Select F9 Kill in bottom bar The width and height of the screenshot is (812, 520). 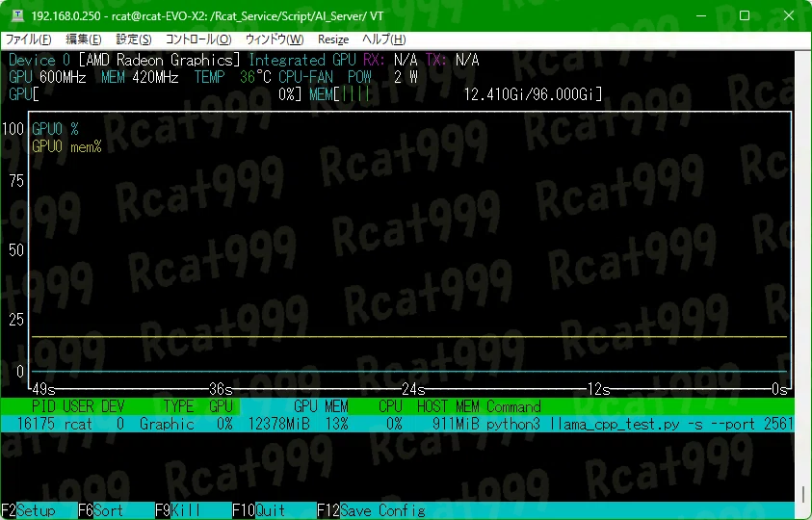[177, 510]
